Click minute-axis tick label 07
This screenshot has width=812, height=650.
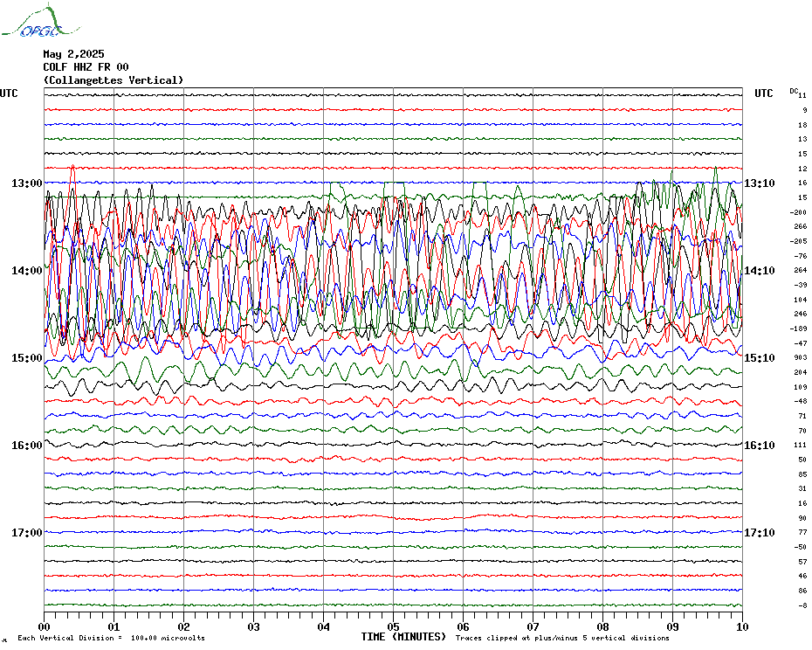click(x=533, y=627)
